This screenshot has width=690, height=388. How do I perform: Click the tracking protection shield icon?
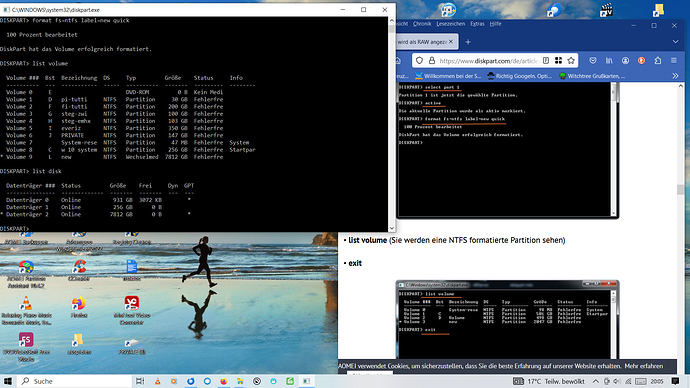coord(419,61)
